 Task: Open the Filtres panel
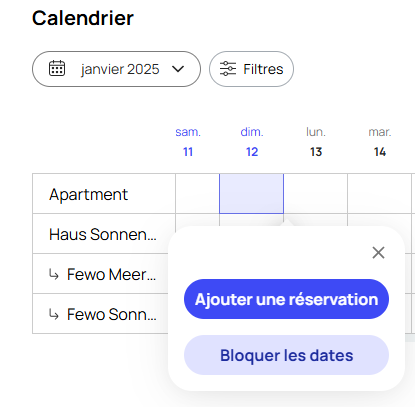coord(251,69)
